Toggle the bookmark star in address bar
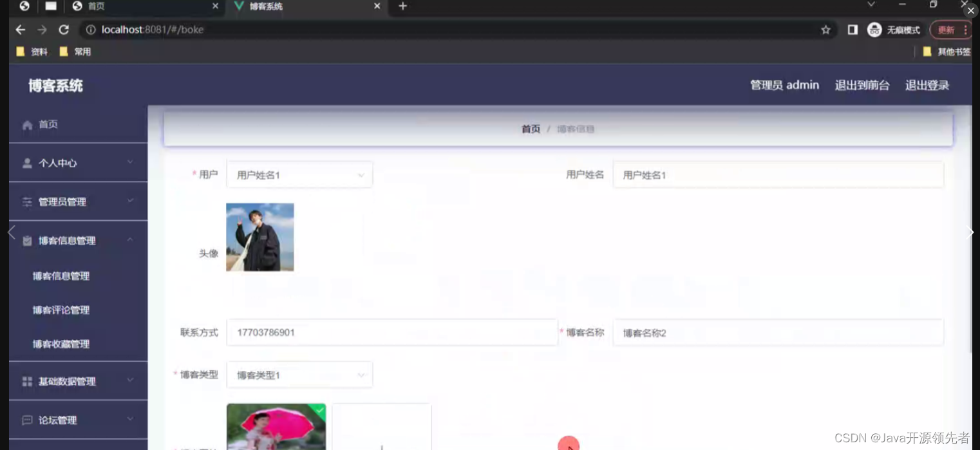Screen dimensions: 980x450 coord(825,29)
